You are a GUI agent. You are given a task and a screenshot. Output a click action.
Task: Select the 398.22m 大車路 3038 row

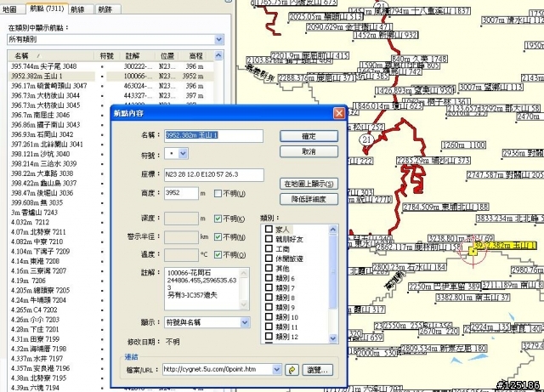coord(59,173)
